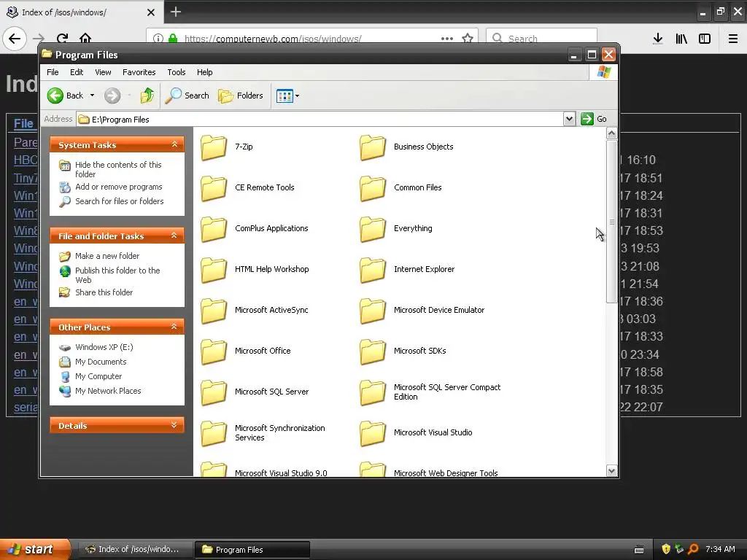Click the Start button
The width and height of the screenshot is (747, 560).
[34, 549]
